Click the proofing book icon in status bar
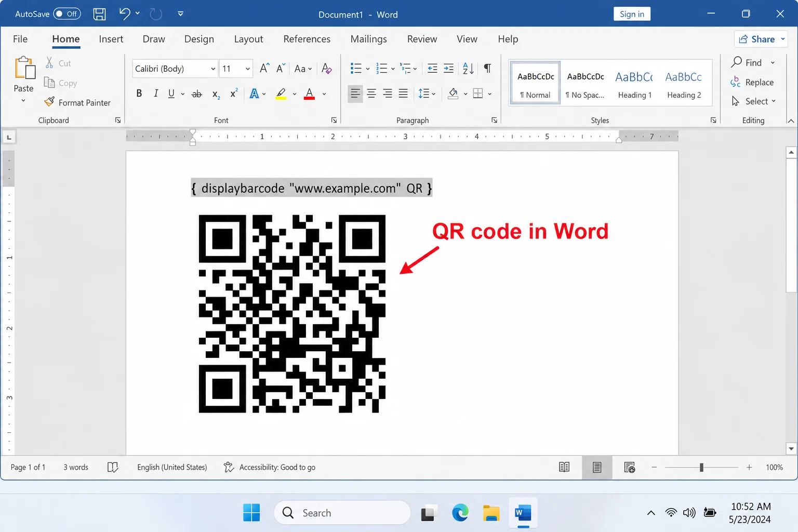This screenshot has height=532, width=798. (x=113, y=467)
